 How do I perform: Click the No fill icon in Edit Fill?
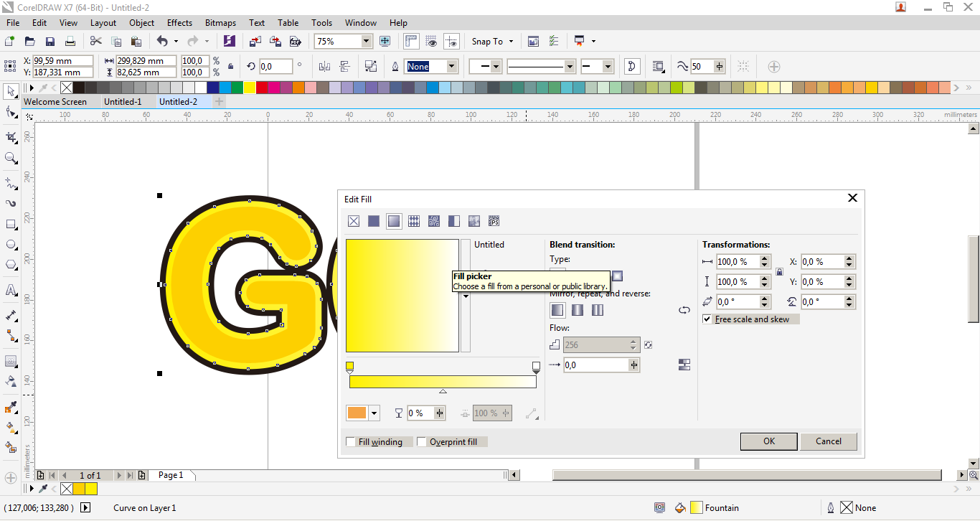[354, 221]
